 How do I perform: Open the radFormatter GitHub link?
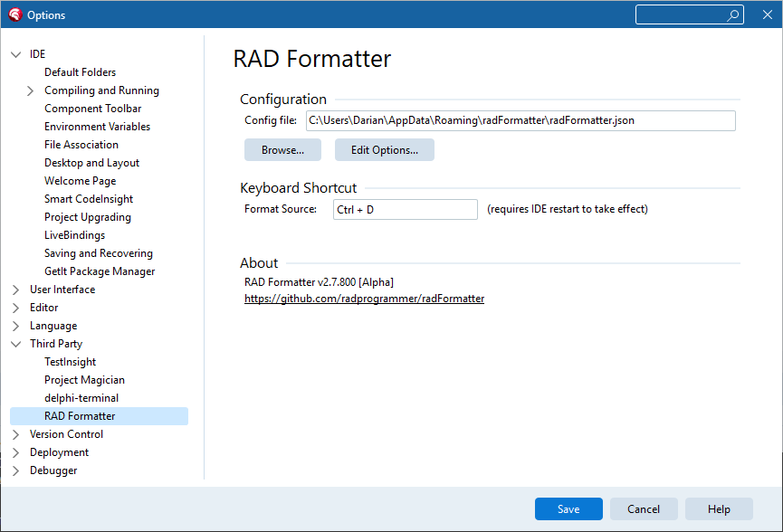364,299
